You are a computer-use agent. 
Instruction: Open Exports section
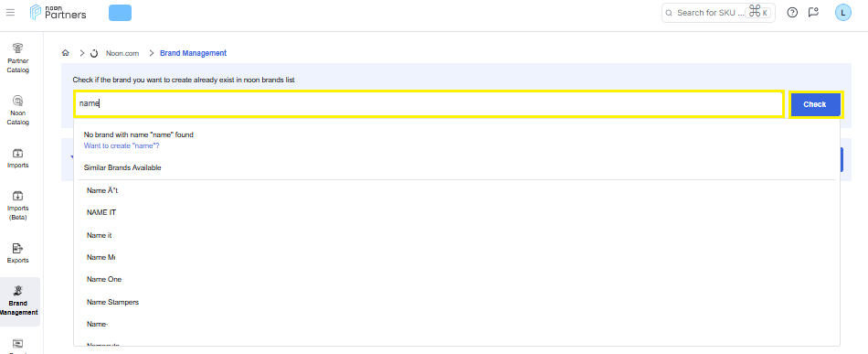pyautogui.click(x=17, y=252)
